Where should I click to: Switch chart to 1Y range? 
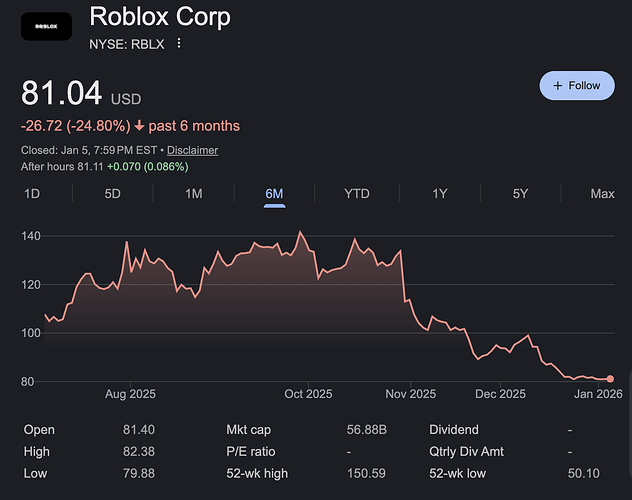(x=439, y=193)
